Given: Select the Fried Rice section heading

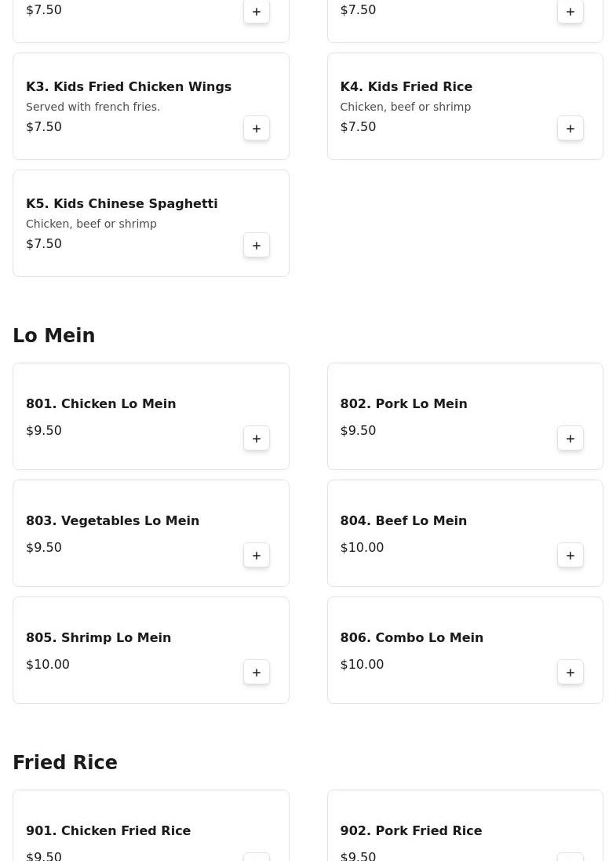Looking at the screenshot, I should click(x=65, y=762).
